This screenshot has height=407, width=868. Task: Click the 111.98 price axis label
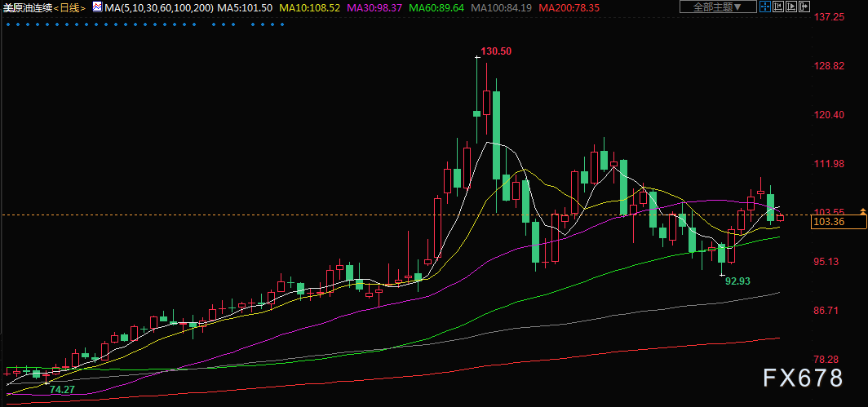[x=829, y=163]
